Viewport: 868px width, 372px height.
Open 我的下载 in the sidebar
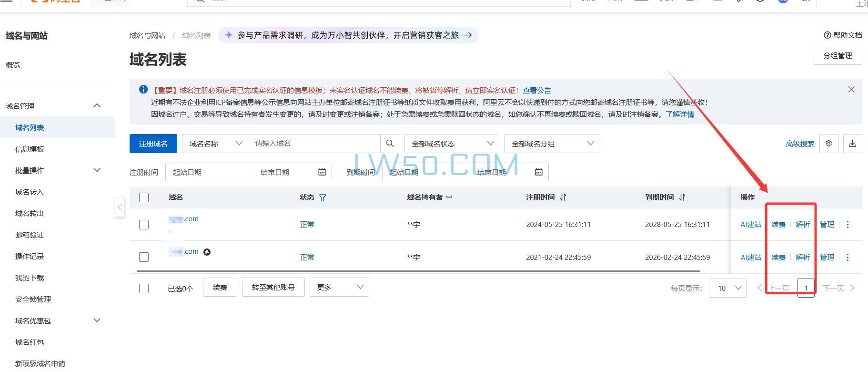30,278
